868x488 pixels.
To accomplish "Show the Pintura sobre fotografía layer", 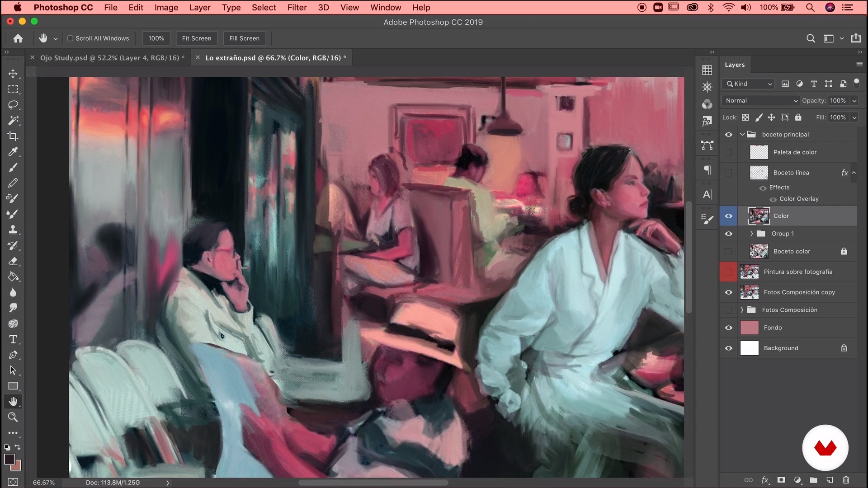I will point(728,272).
